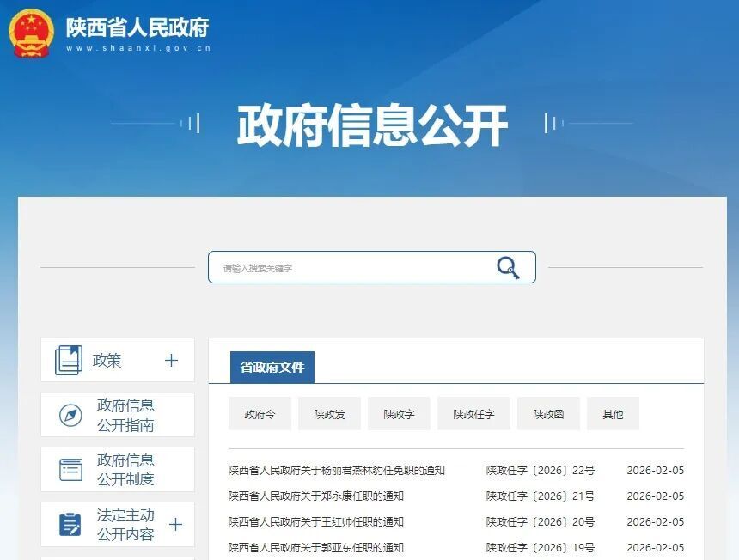Click the 陕政字 filter button
The width and height of the screenshot is (739, 560).
[x=398, y=414]
